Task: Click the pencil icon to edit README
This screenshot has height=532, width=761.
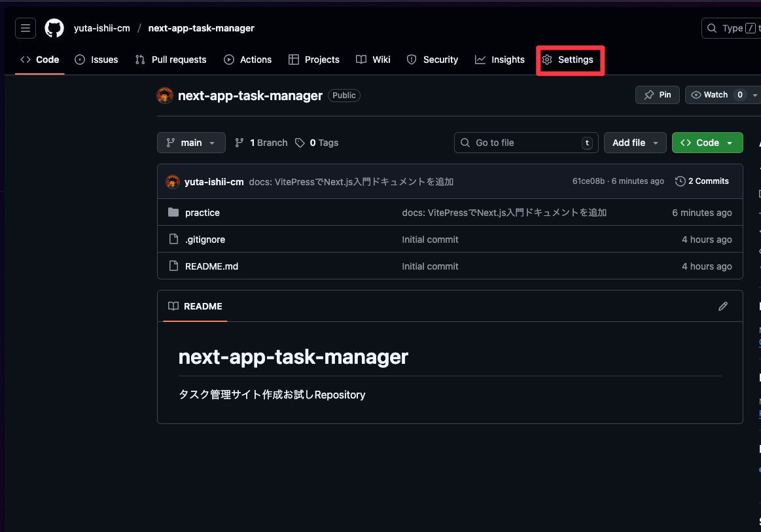Action: point(722,306)
